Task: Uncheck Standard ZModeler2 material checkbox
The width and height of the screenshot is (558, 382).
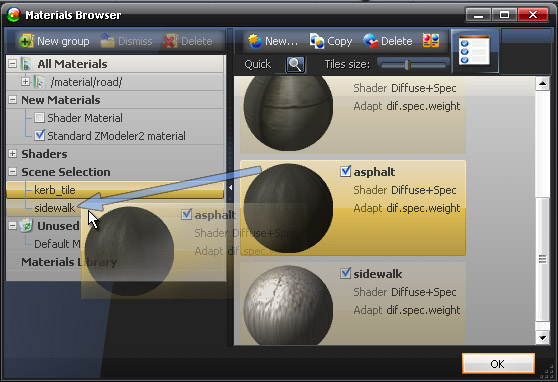Action: (40, 135)
